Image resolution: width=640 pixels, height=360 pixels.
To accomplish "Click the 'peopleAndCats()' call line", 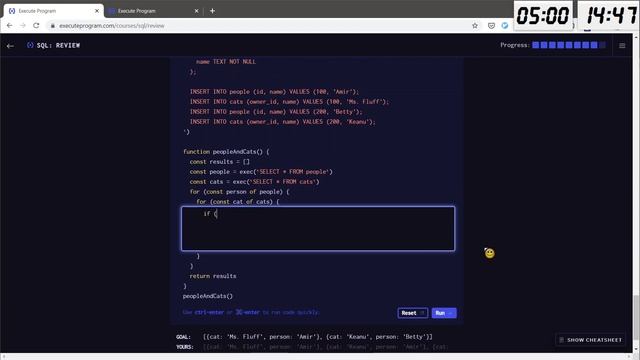I will point(208,296).
